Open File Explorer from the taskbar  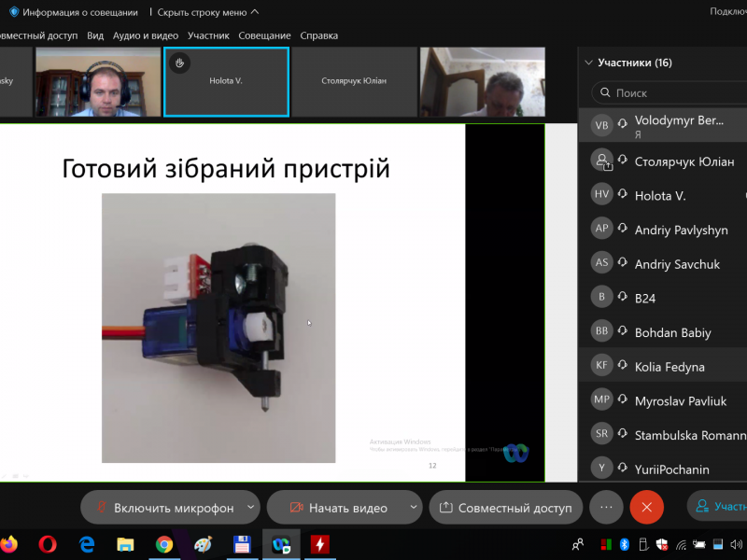(x=125, y=544)
